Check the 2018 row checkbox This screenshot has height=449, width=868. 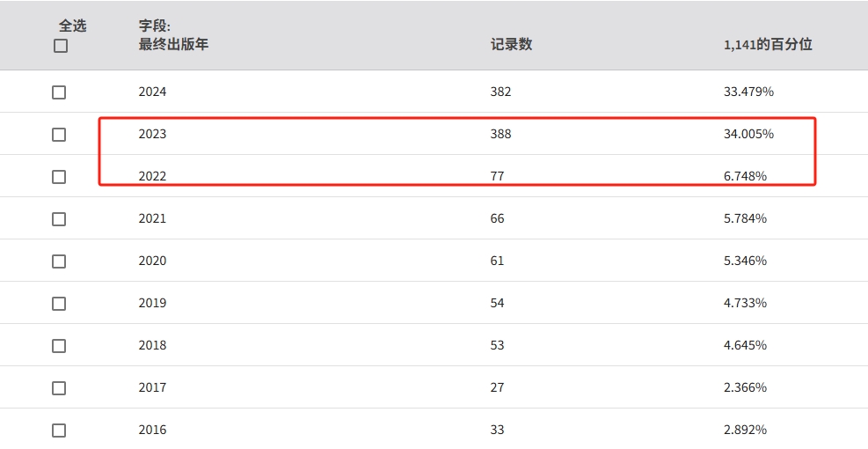[x=59, y=346]
